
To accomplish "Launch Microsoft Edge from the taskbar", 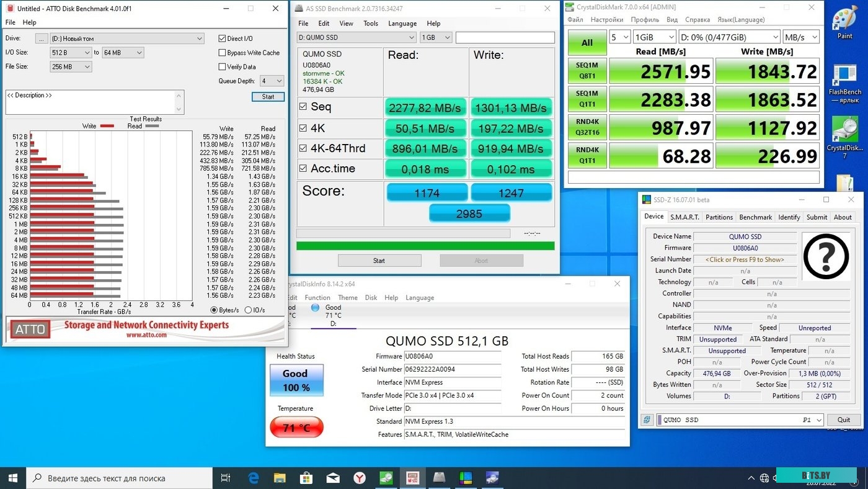I will [253, 478].
